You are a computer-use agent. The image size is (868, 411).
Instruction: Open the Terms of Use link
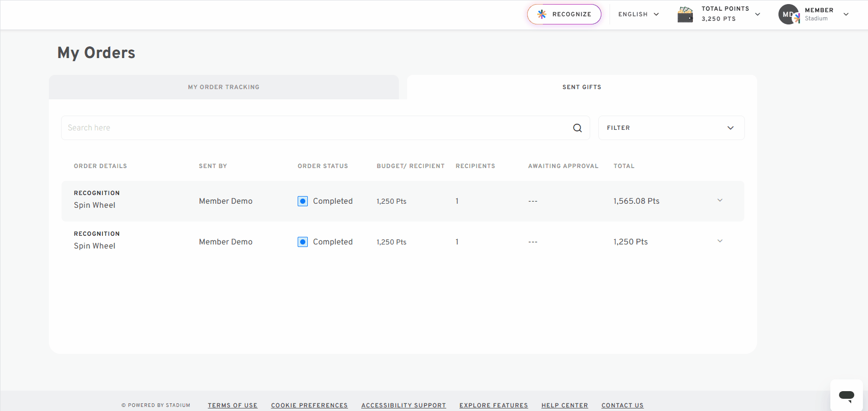233,405
